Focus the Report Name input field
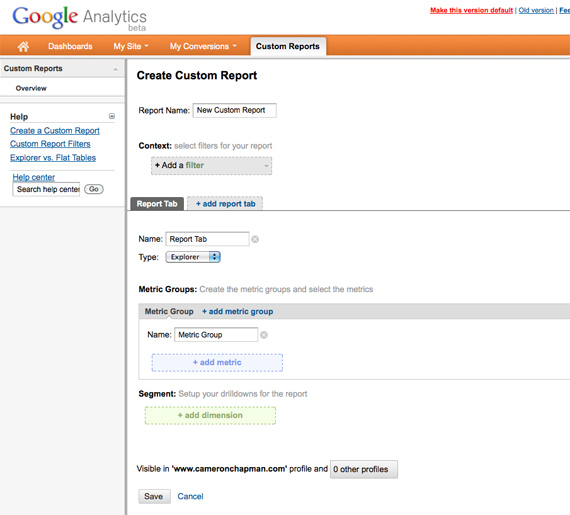This screenshot has height=515, width=570. tap(234, 110)
